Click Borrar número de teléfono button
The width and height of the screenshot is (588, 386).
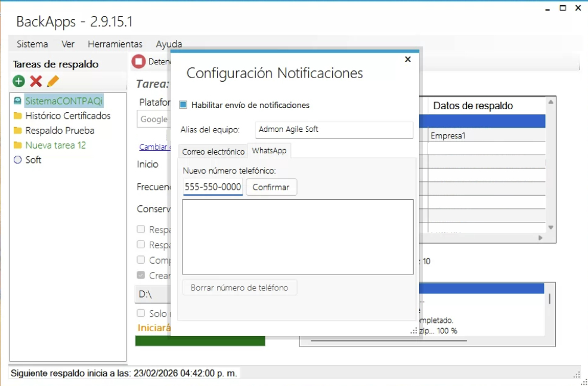click(240, 288)
